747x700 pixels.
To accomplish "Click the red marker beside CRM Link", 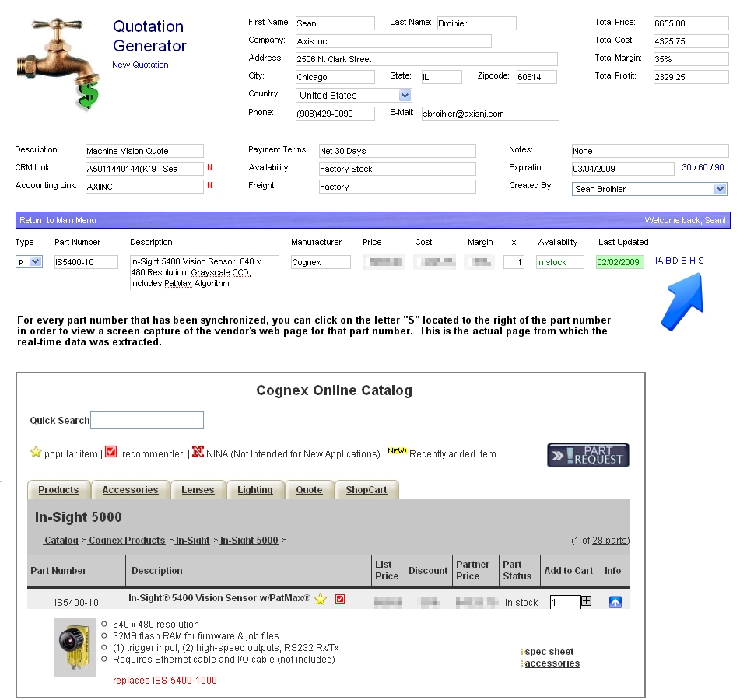I will click(210, 168).
